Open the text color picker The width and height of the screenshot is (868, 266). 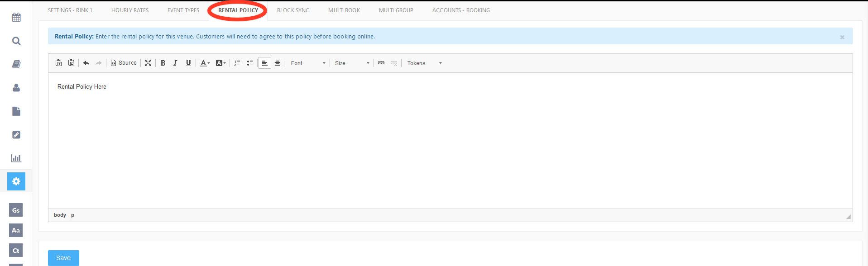[x=205, y=63]
